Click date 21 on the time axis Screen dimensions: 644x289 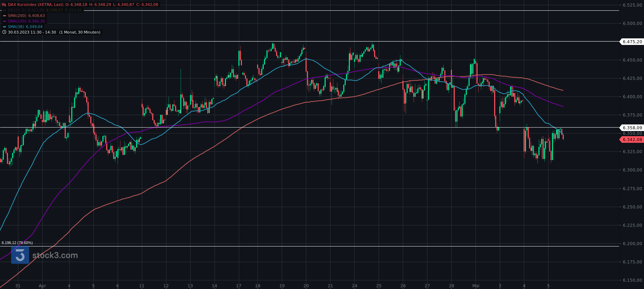point(330,286)
